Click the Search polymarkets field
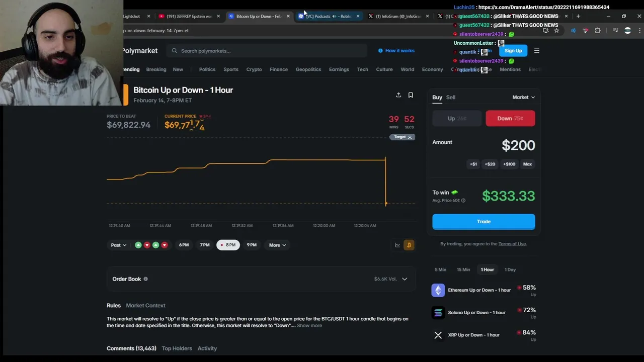 coord(268,51)
